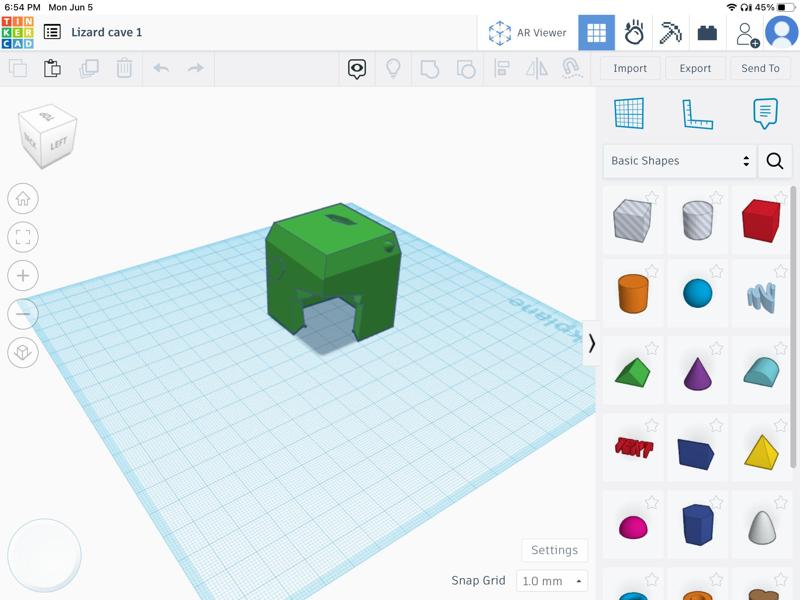Zoom in with the plus button
Screen dimensions: 800x600
pyautogui.click(x=23, y=276)
